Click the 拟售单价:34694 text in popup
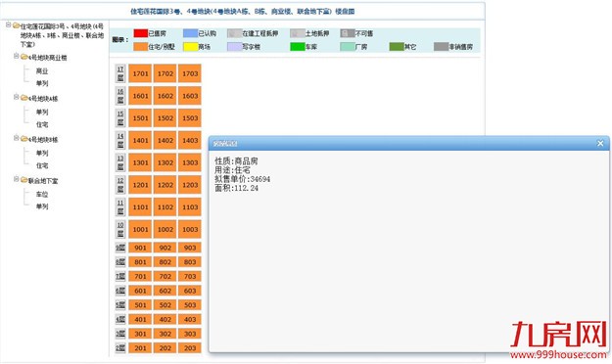Viewport: 612px width, 364px height. tap(242, 179)
